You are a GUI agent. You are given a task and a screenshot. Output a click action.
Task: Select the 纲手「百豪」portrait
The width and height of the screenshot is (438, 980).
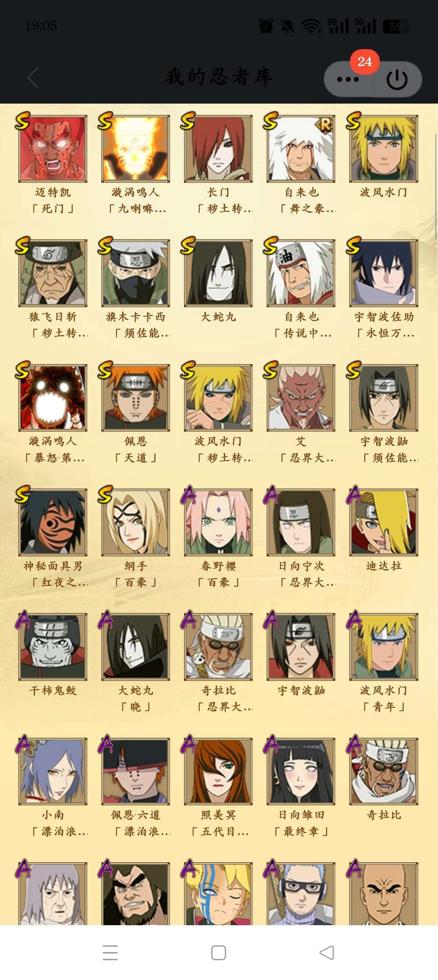pos(135,522)
